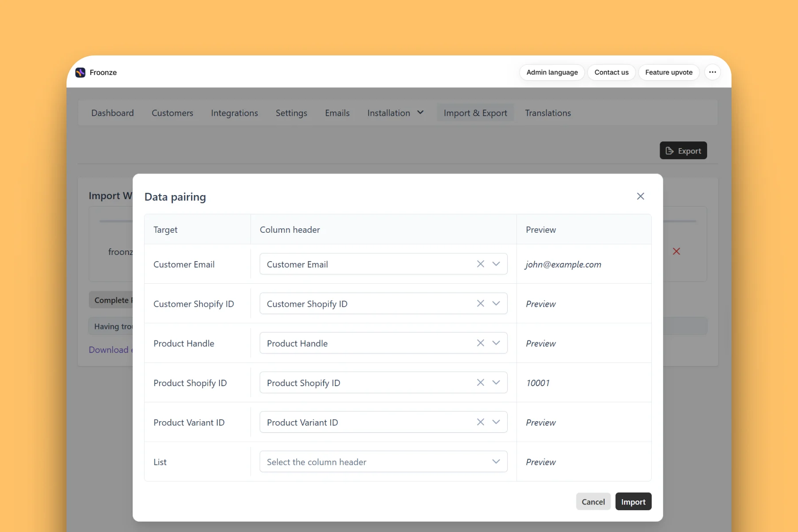Expand the Product Handle column dropdown
Viewport: 798px width, 532px height.
point(496,343)
